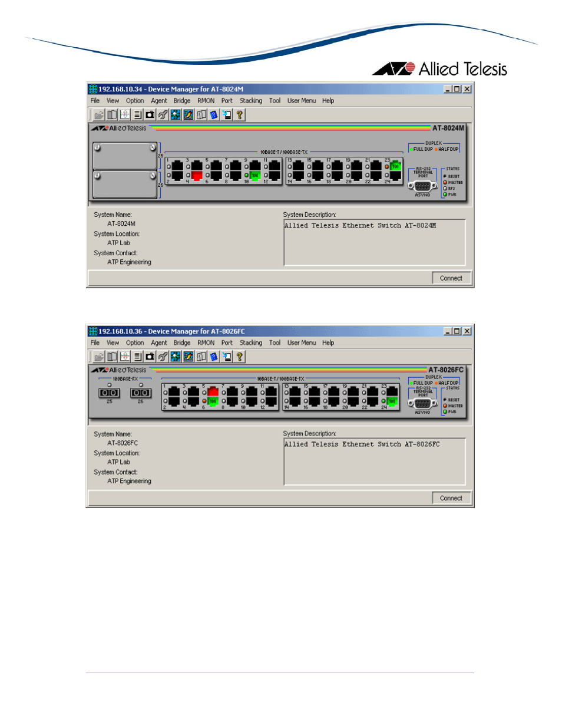This screenshot has width=562, height=728.
Task: Click red grid icon in AT-8024M toolbar
Action: click(x=124, y=115)
